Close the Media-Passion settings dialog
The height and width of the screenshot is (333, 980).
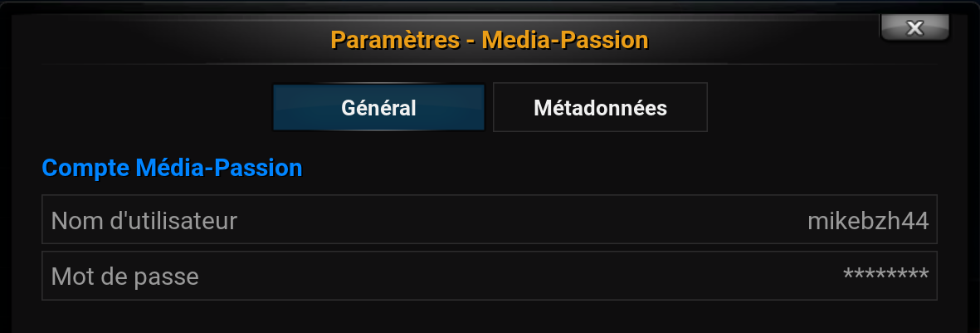point(914,29)
